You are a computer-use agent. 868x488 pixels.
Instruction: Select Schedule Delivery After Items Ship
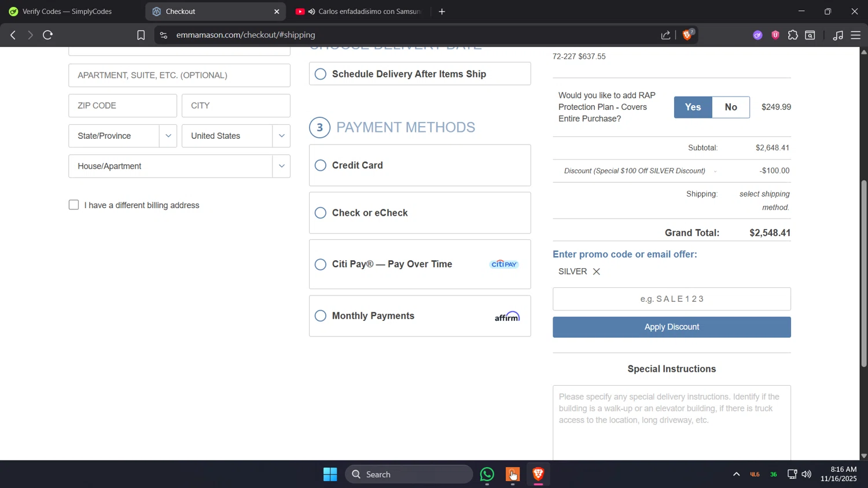(420, 74)
